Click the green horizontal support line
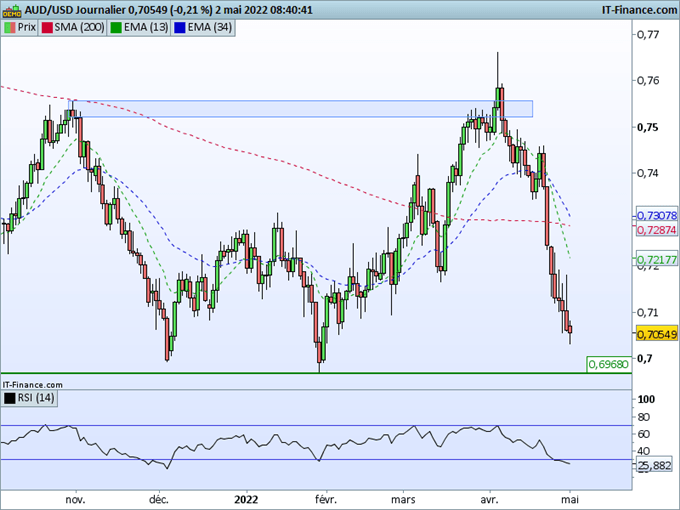Screen dimensions: 680x510 [x=316, y=373]
